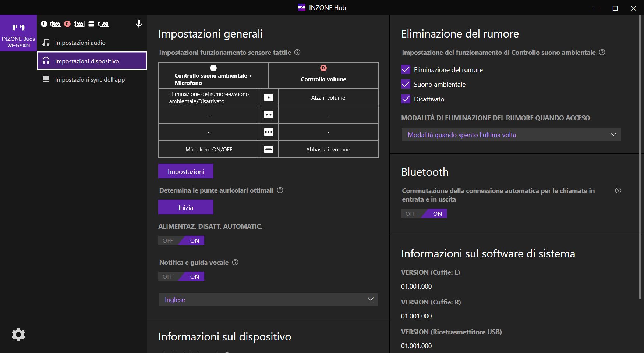
Task: Click the long-press gesture icon
Action: 269,149
